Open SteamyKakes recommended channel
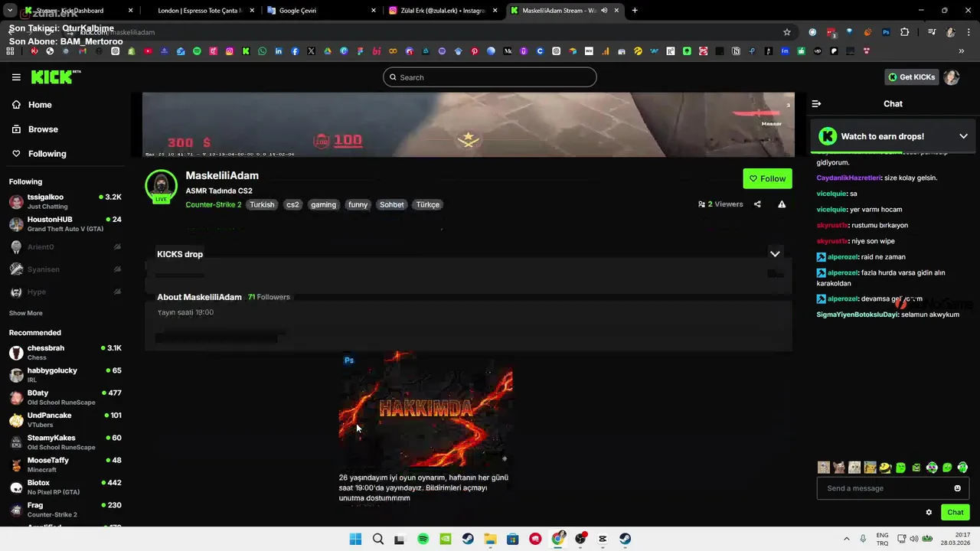The image size is (980, 551). point(64,442)
